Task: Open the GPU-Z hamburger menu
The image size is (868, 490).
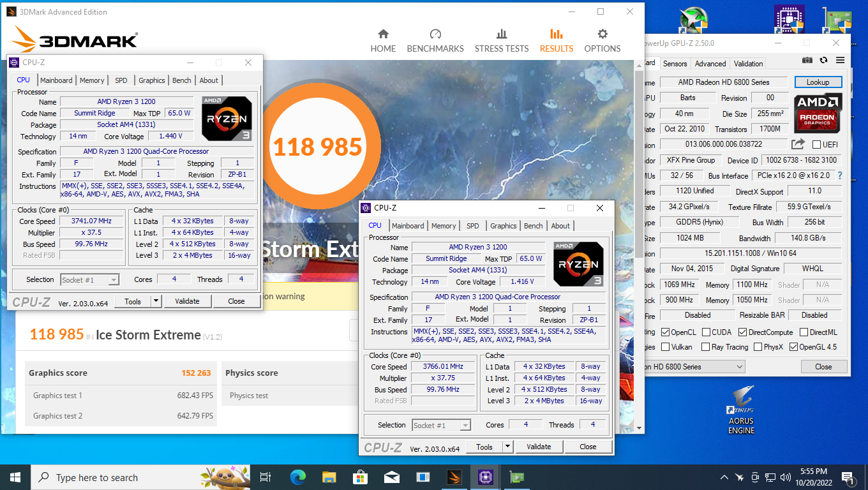Action: (840, 60)
